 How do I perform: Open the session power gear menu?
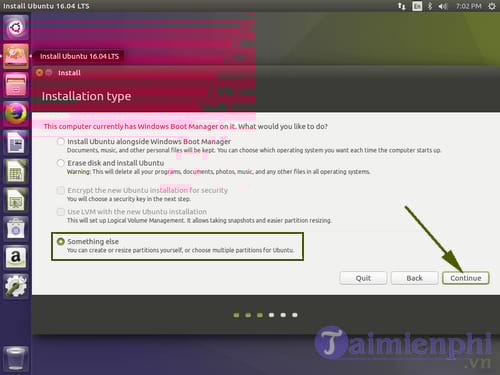coord(492,6)
